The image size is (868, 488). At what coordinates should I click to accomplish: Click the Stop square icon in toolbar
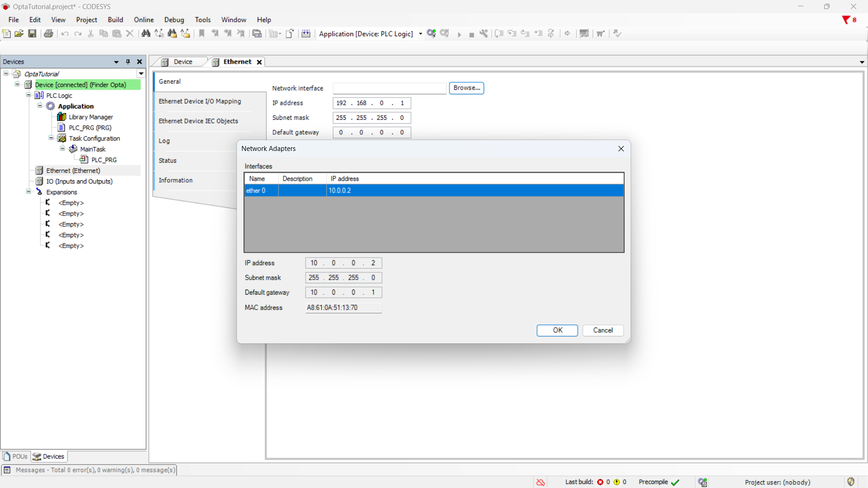pyautogui.click(x=472, y=34)
